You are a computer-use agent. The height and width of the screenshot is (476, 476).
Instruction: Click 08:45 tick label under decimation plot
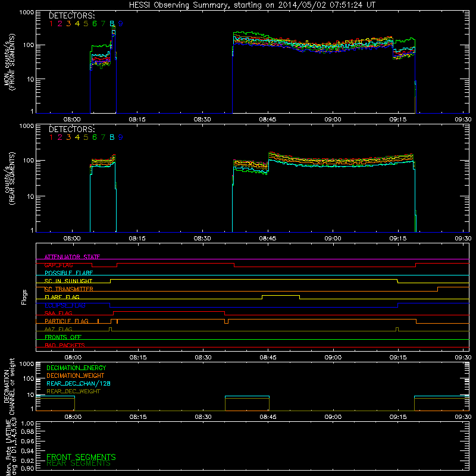[x=268, y=417]
